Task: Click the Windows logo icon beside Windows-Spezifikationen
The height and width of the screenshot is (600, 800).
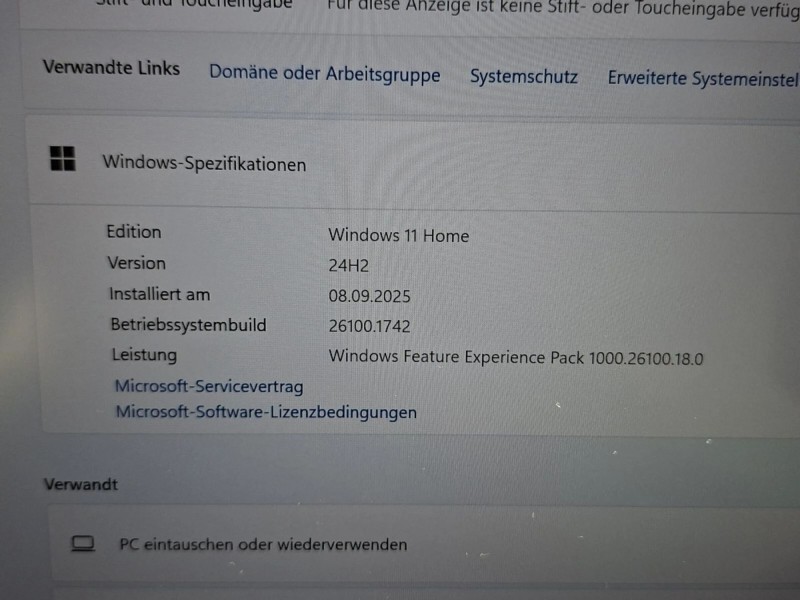Action: tap(62, 158)
